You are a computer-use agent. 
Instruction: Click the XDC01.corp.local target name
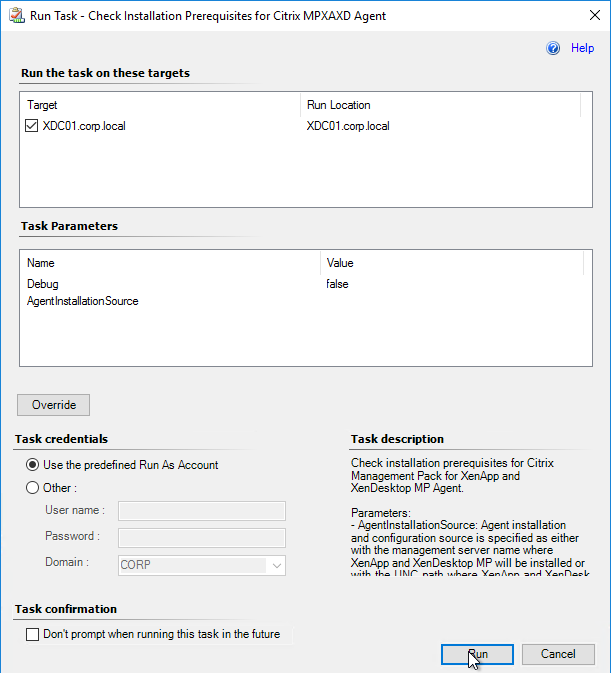pyautogui.click(x=84, y=126)
